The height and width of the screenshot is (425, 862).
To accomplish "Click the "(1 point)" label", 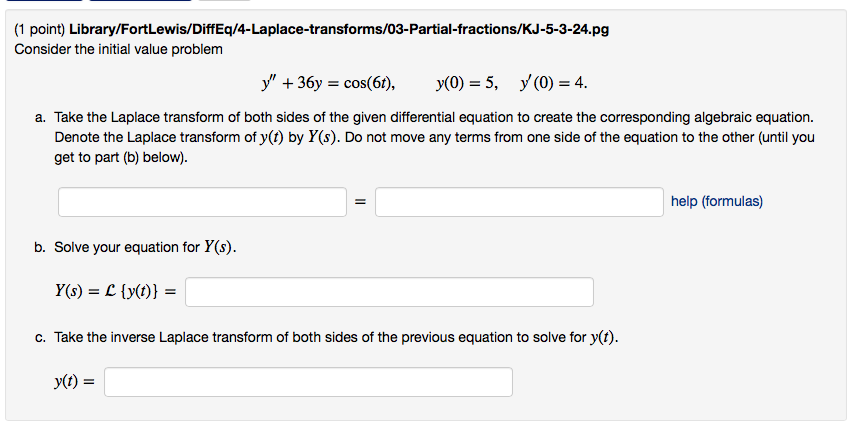I will [x=39, y=30].
